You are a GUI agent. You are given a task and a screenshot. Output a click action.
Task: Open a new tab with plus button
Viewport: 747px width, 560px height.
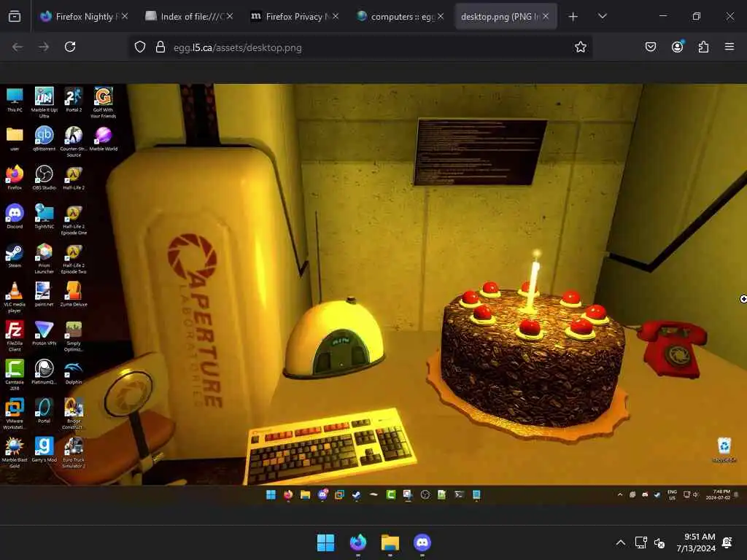(x=573, y=17)
